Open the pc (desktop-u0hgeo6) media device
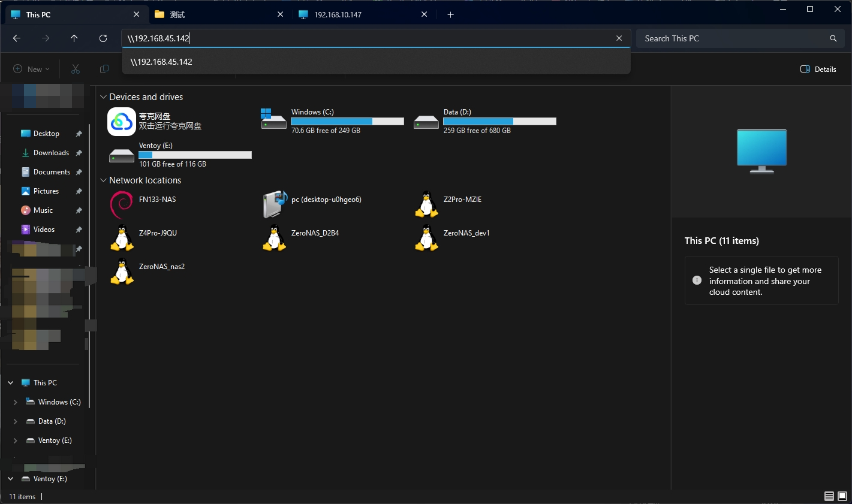 pyautogui.click(x=275, y=204)
